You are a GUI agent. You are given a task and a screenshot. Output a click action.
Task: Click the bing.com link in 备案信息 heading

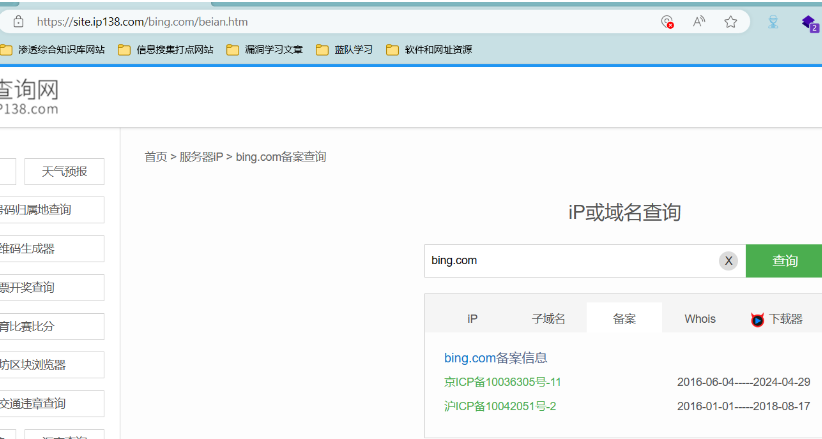pos(470,358)
